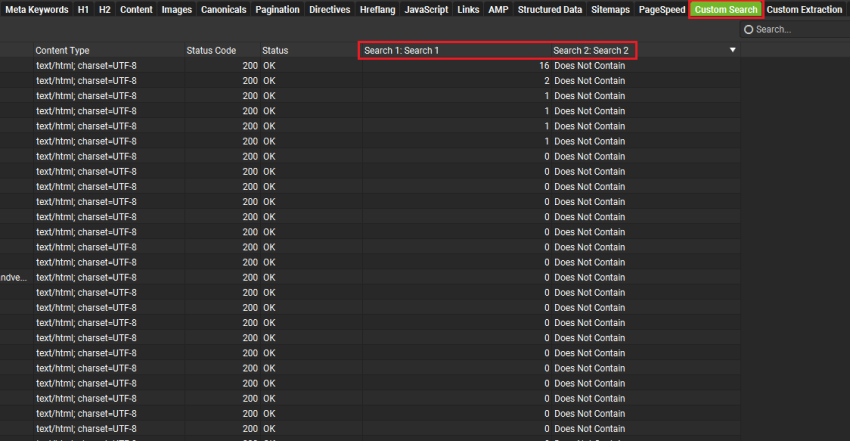The height and width of the screenshot is (441, 850).
Task: Sort by Search 1: Search 1 column
Action: (x=456, y=50)
